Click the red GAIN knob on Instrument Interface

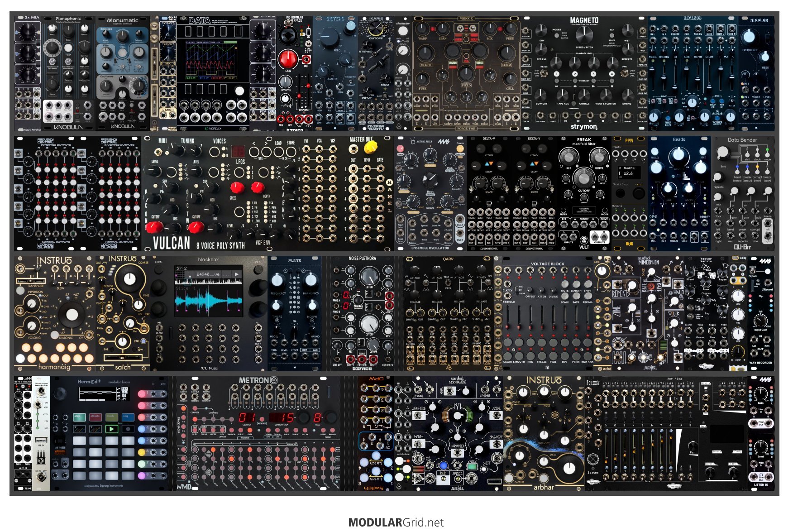(x=287, y=58)
